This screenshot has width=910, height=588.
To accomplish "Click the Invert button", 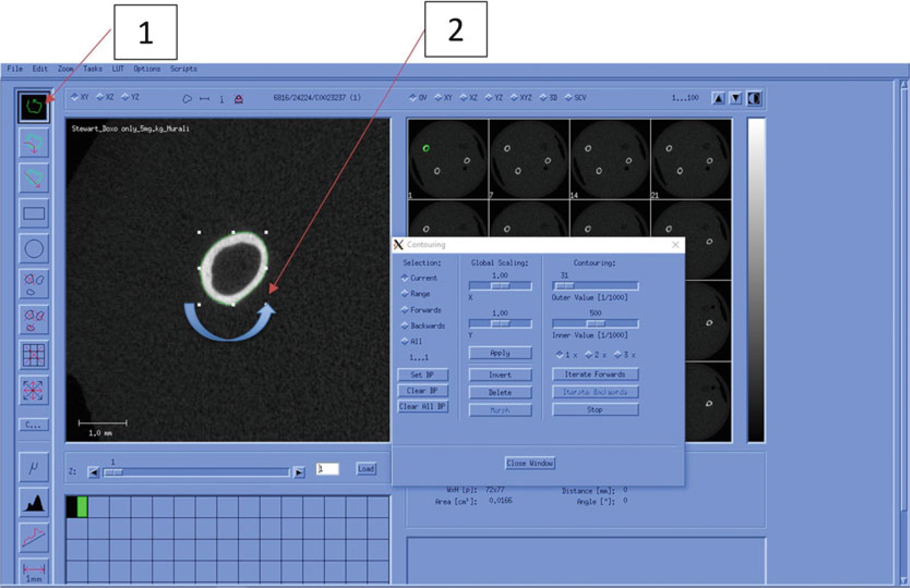I will tap(500, 375).
